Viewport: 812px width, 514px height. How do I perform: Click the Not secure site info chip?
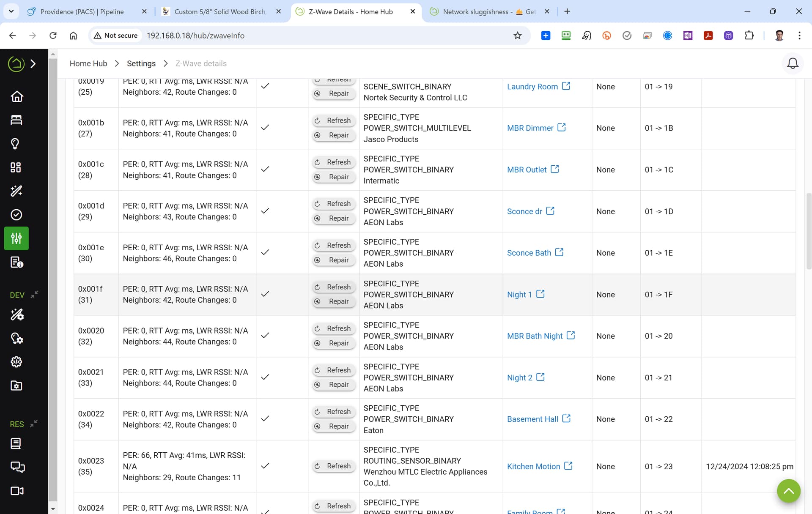tap(116, 36)
